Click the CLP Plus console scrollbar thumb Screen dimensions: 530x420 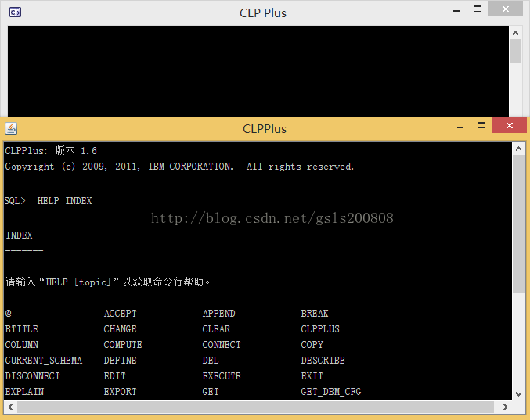point(515,52)
